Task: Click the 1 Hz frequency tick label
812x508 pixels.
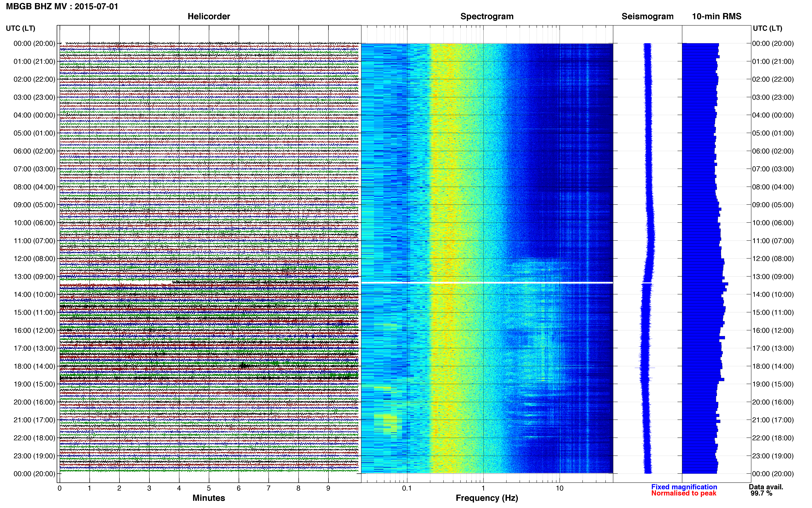Action: coord(483,488)
